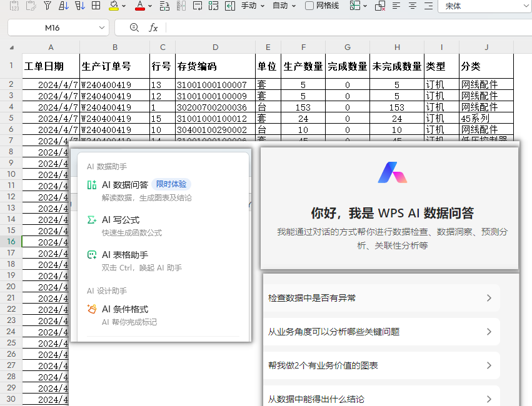The height and width of the screenshot is (406, 532).
Task: Click the 工单日期 header cell
Action: click(51, 66)
